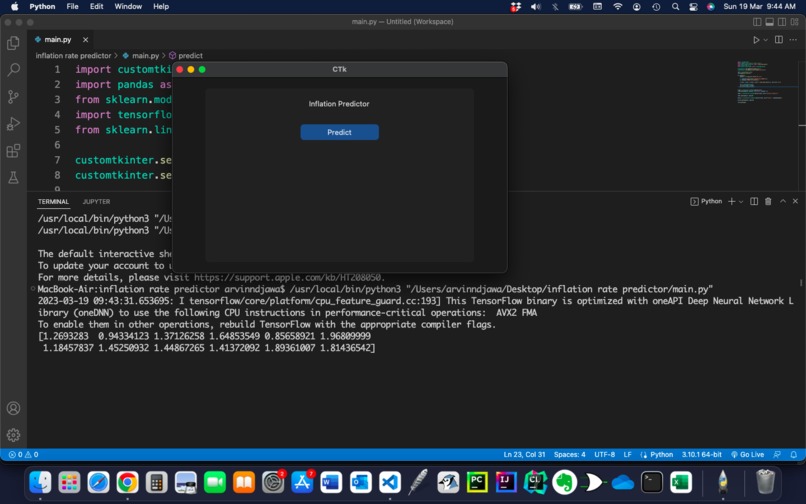Screen dimensions: 806x504
Task: Click the Predict button in CTk window
Action: pos(339,132)
